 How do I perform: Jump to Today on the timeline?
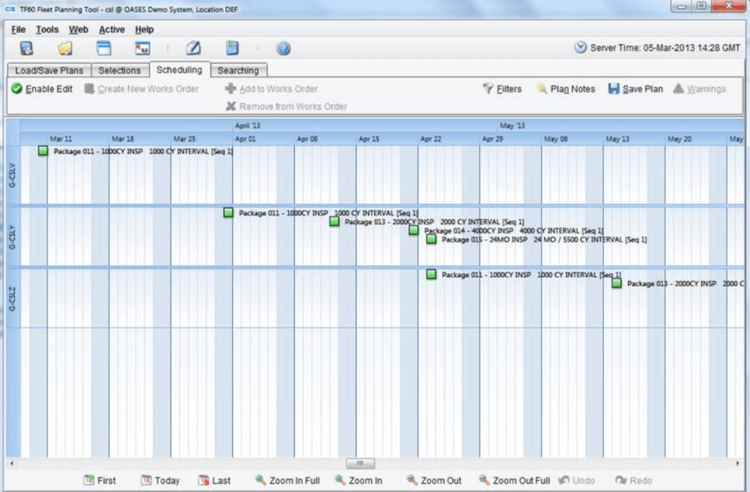[160, 481]
